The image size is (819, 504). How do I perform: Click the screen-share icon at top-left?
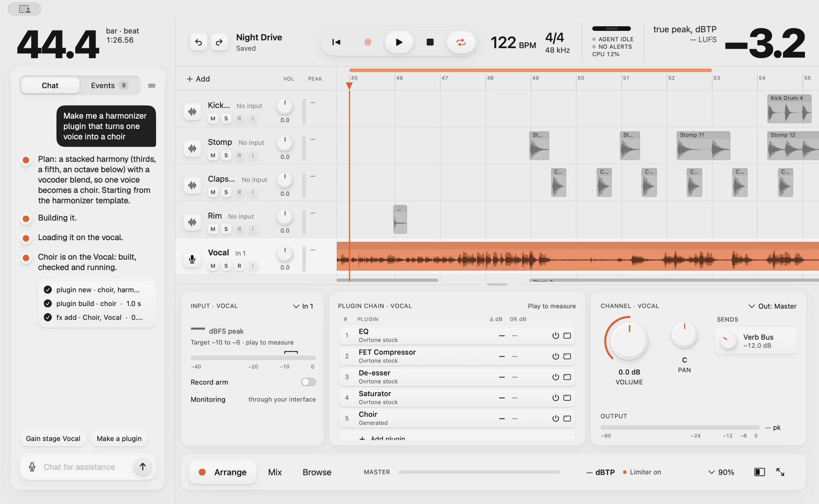24,9
